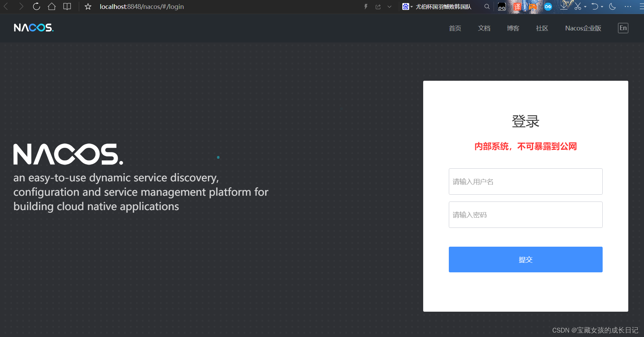Viewport: 644px width, 337px height.
Task: Open the goggles extension icon
Action: point(502,7)
